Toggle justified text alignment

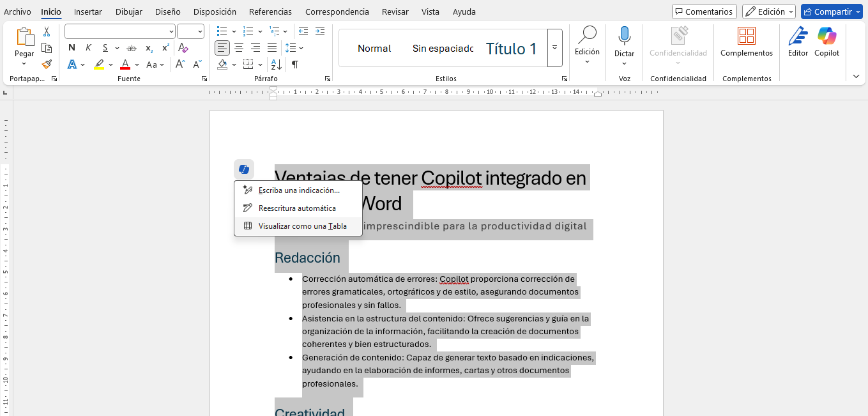[272, 48]
